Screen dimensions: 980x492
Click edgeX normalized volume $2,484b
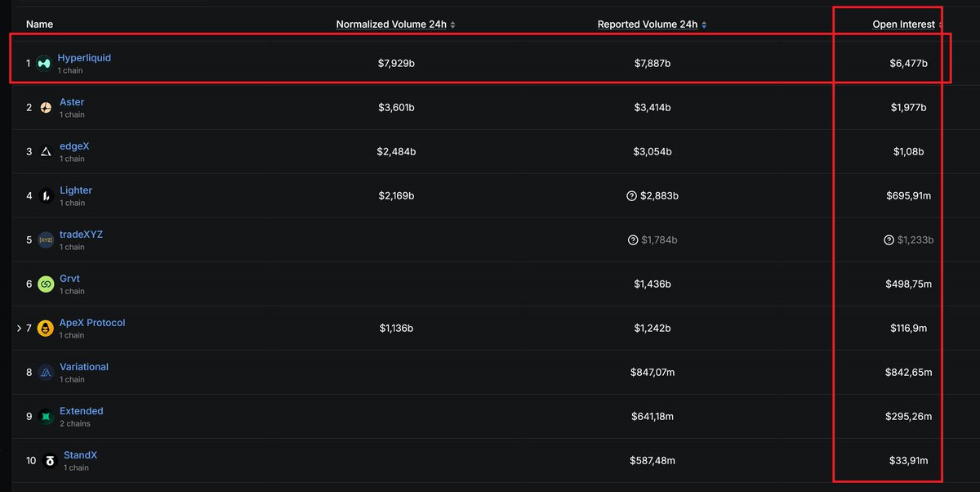[396, 151]
